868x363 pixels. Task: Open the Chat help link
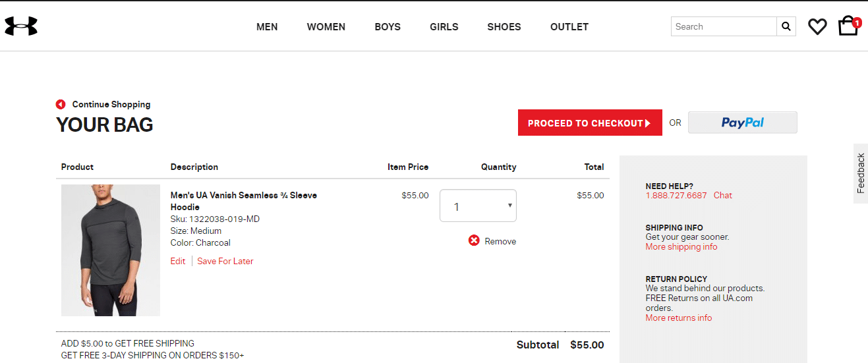(x=722, y=195)
